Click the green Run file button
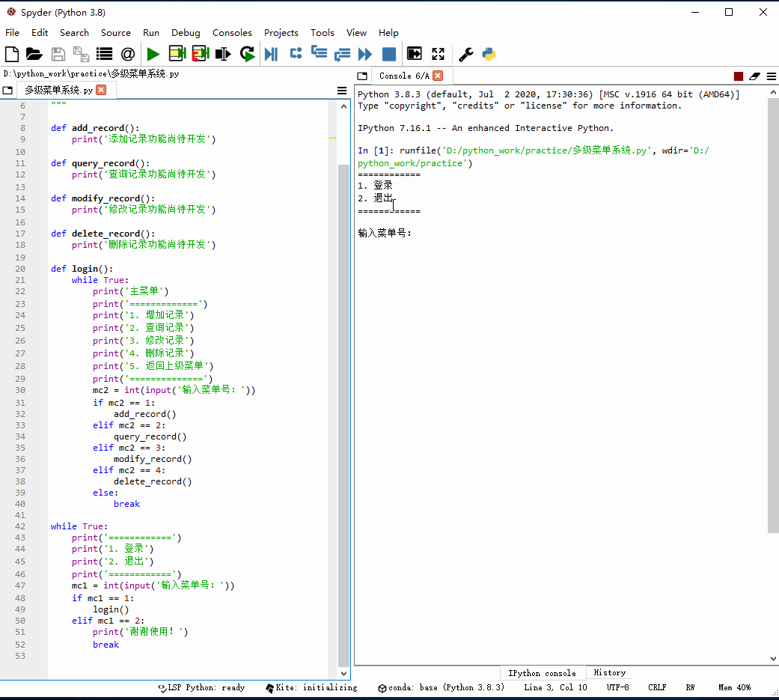This screenshot has width=779, height=700. (153, 54)
